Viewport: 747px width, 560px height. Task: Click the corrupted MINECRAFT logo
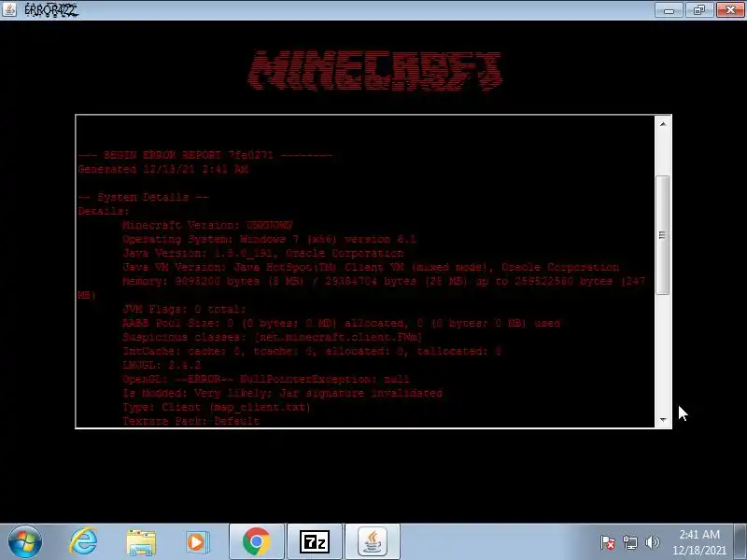coord(374,71)
